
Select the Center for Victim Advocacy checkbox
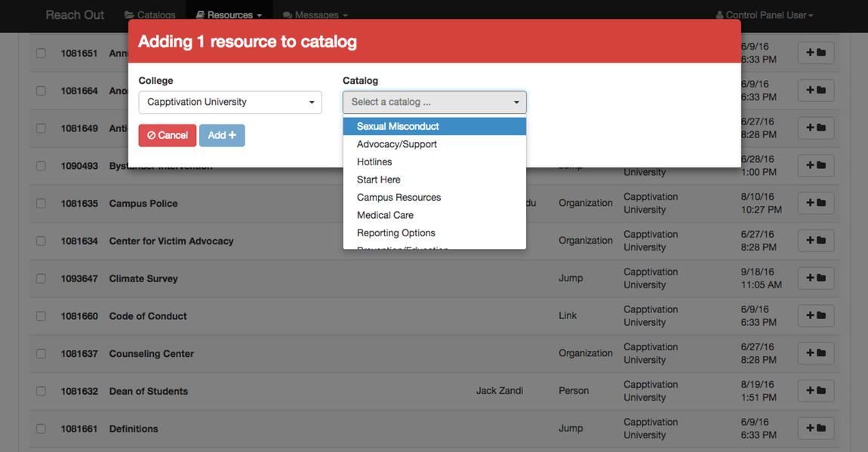click(x=41, y=241)
